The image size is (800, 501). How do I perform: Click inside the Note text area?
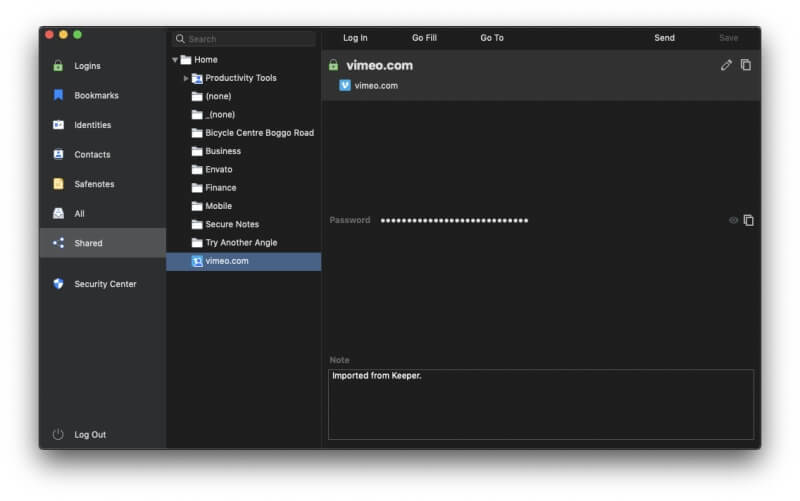[x=541, y=404]
